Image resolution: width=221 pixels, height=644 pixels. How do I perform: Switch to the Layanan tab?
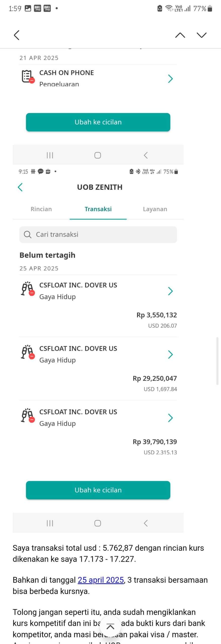pyautogui.click(x=155, y=209)
